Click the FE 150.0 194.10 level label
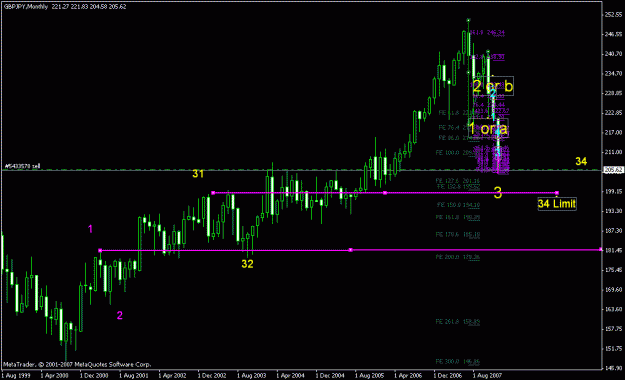The height and width of the screenshot is (380, 625). pos(458,205)
